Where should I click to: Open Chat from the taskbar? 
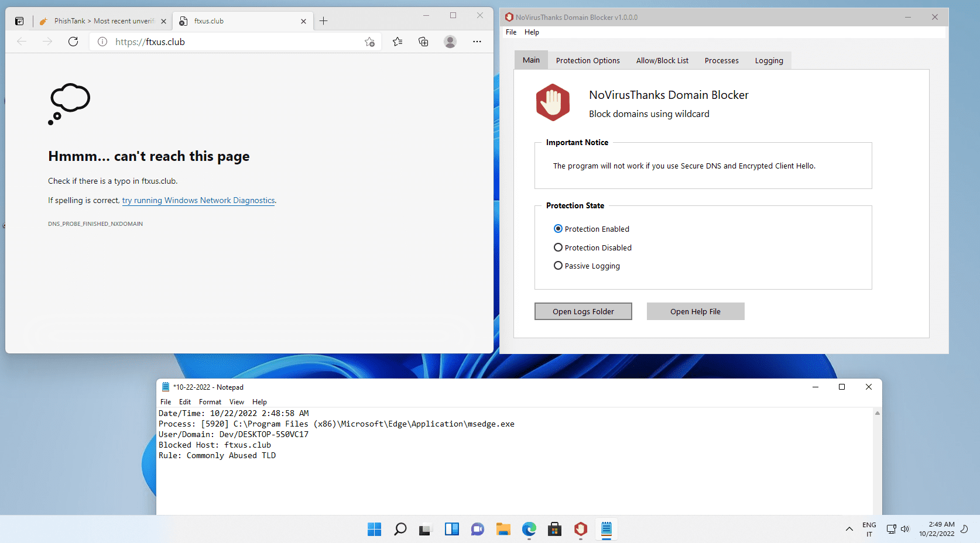pos(478,530)
